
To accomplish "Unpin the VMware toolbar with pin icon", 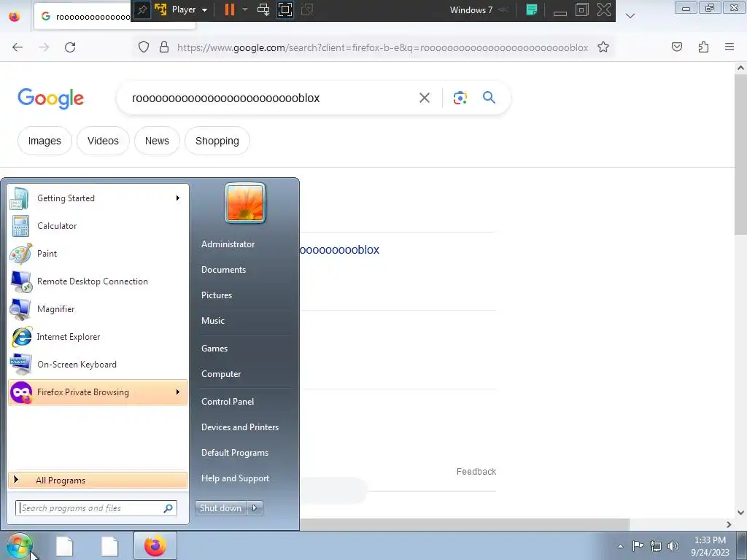I will [142, 9].
